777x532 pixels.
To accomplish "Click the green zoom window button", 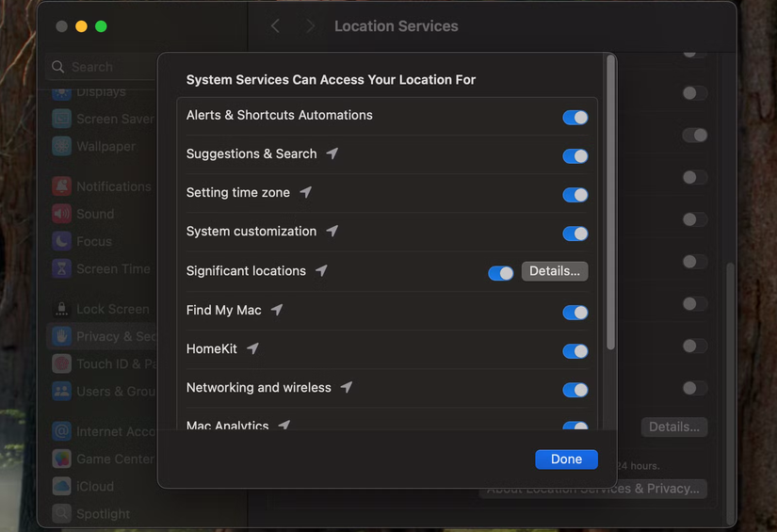I will (x=101, y=26).
